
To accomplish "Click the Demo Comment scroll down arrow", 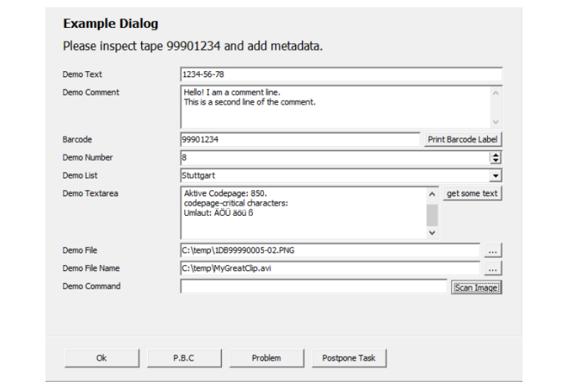I will pyautogui.click(x=495, y=122).
